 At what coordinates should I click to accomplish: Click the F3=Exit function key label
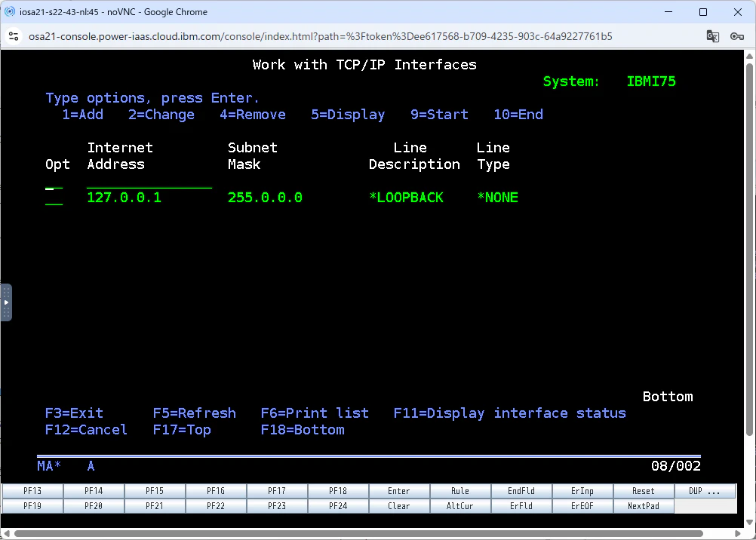(74, 413)
